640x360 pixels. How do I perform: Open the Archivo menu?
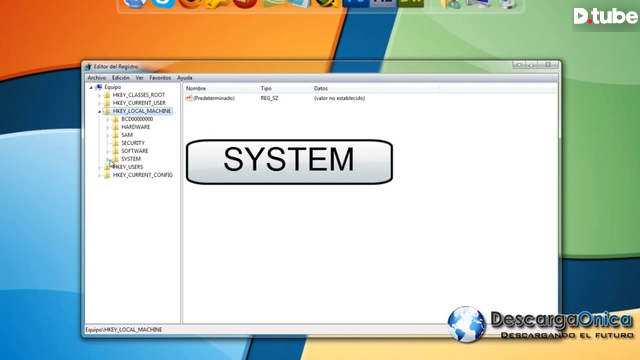pos(97,78)
